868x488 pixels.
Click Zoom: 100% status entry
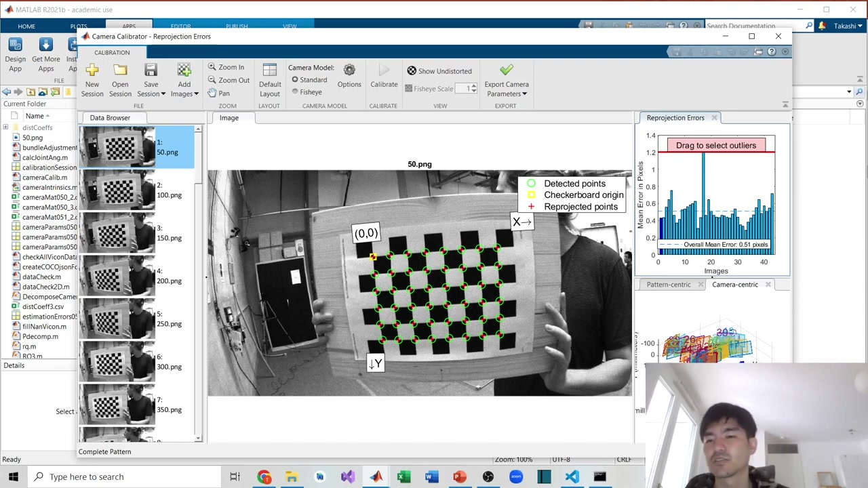pyautogui.click(x=513, y=460)
